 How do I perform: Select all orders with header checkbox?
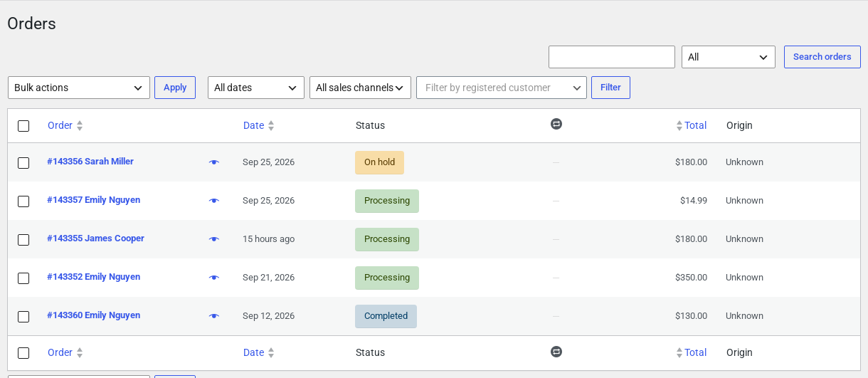click(23, 126)
